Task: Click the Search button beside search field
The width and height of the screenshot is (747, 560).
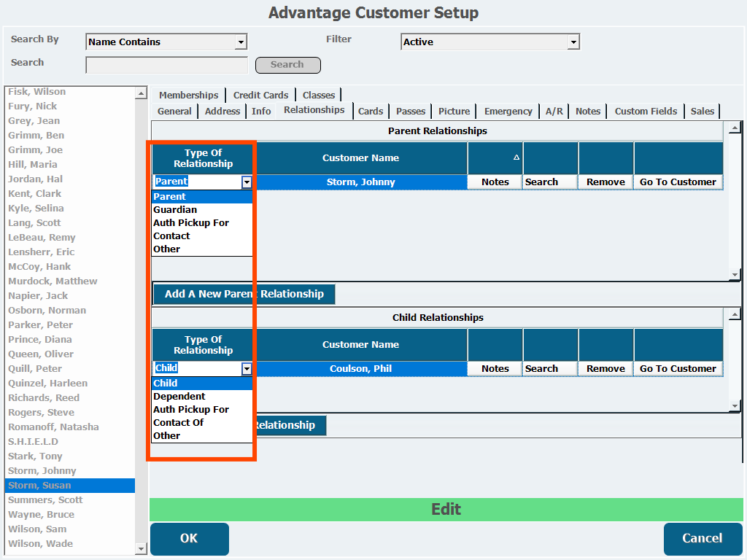Action: pos(287,65)
